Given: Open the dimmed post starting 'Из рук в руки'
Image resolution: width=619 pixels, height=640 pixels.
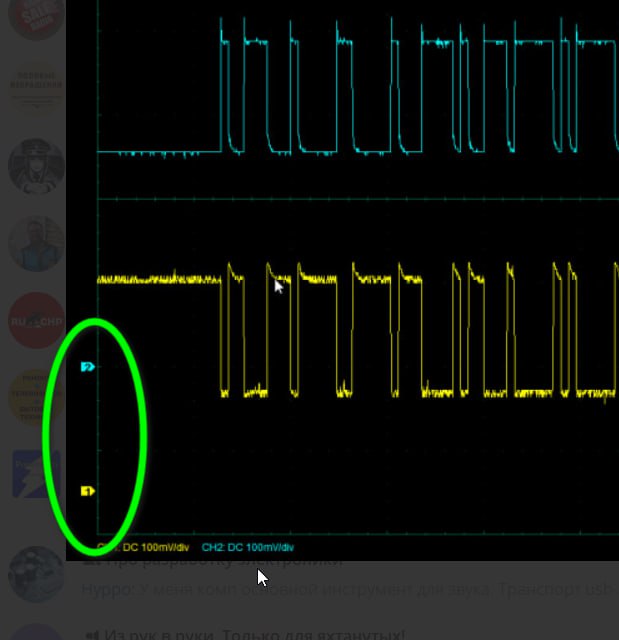Looking at the screenshot, I should coord(245,635).
